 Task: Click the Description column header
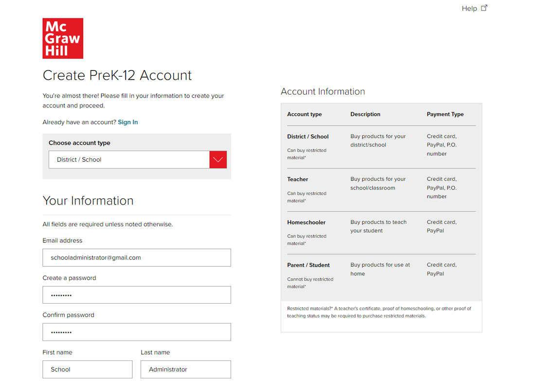tap(365, 114)
